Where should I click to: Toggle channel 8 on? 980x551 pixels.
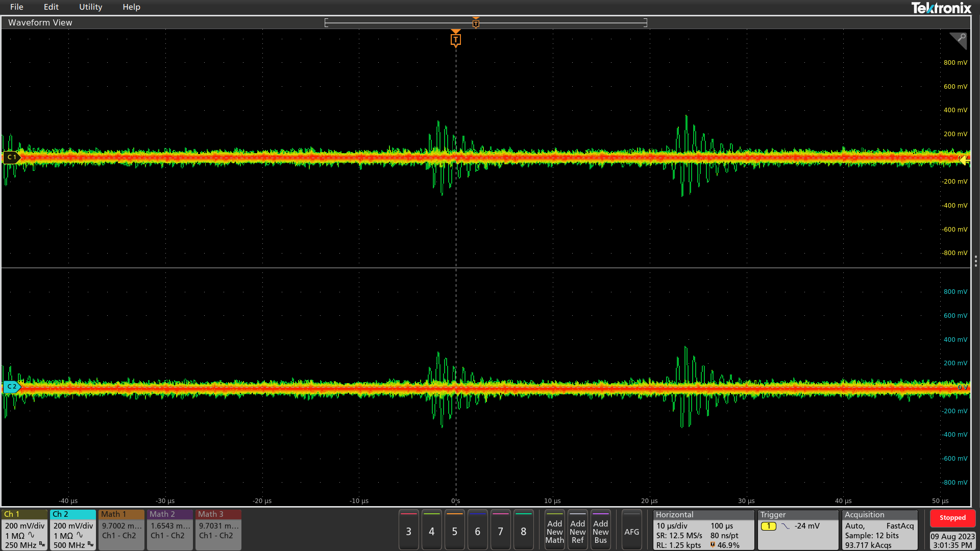pos(523,531)
